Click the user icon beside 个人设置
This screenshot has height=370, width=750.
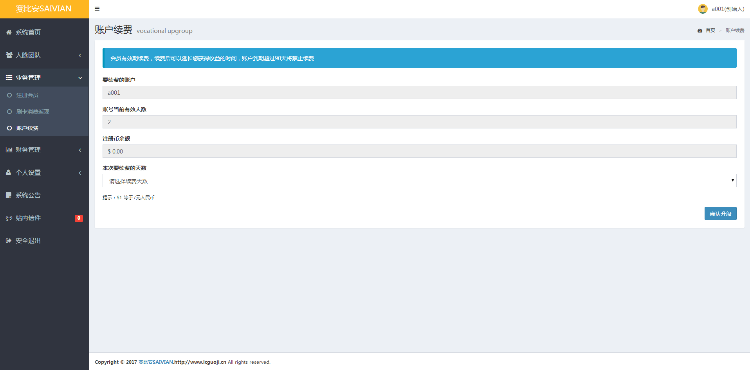tap(8, 173)
